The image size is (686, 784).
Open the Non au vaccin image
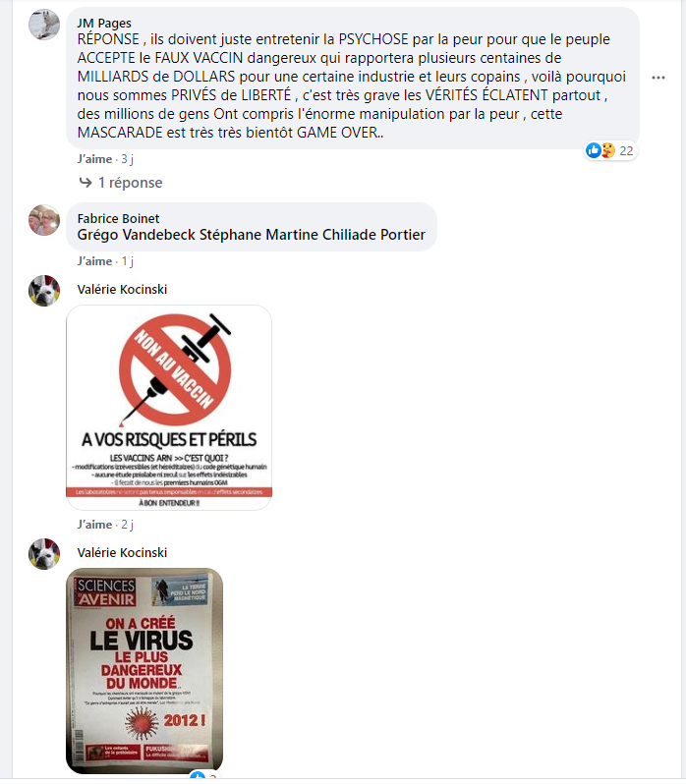[x=169, y=408]
